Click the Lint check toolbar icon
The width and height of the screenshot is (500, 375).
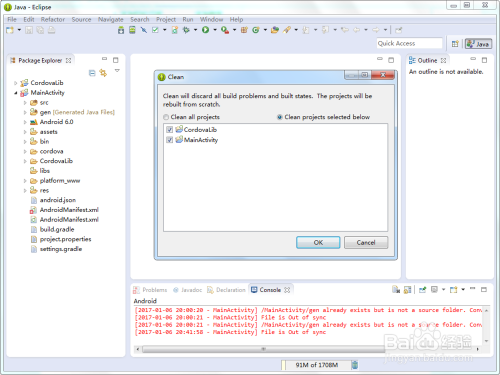(x=155, y=30)
